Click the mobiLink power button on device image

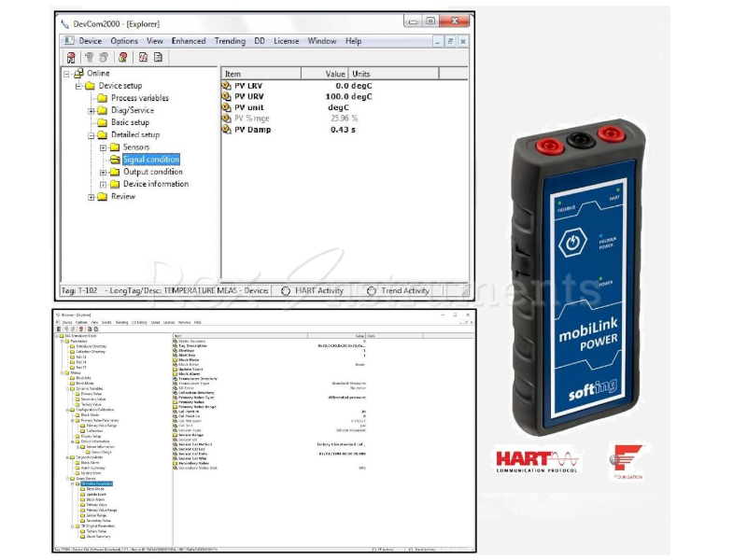point(572,243)
